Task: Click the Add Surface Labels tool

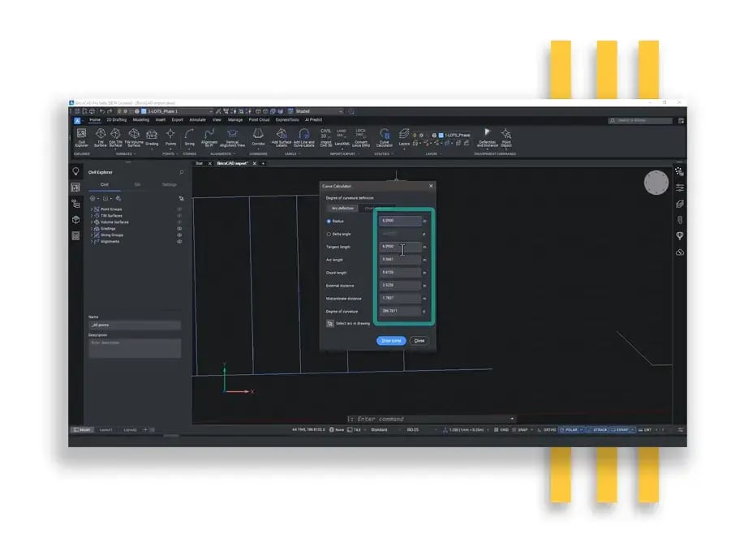Action: click(x=282, y=137)
